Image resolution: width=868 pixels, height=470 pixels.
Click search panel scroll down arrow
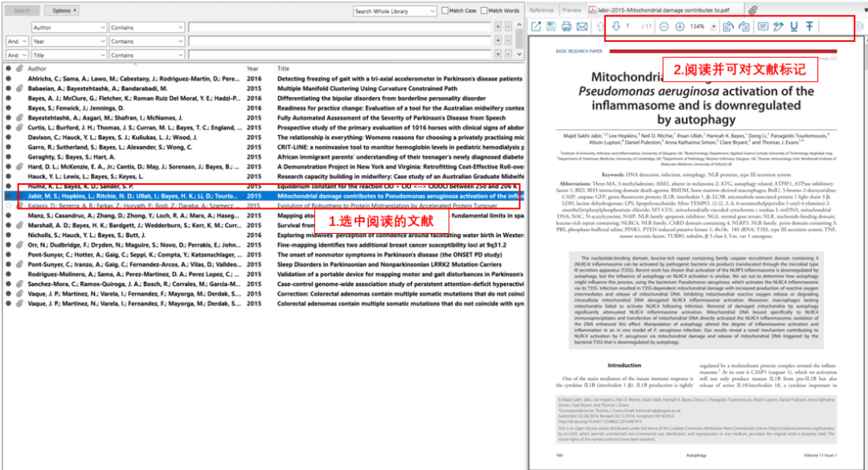coord(519,55)
